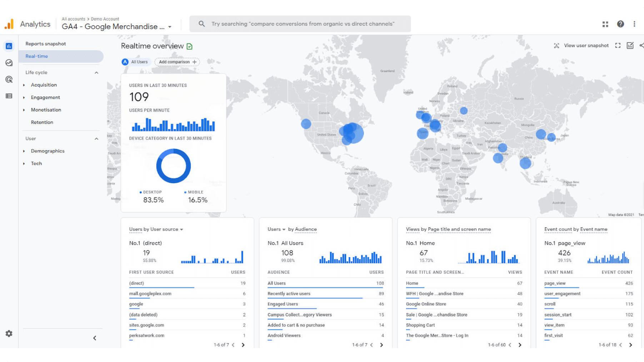Image resolution: width=644 pixels, height=362 pixels.
Task: Open the three-dot more options menu
Action: [634, 24]
